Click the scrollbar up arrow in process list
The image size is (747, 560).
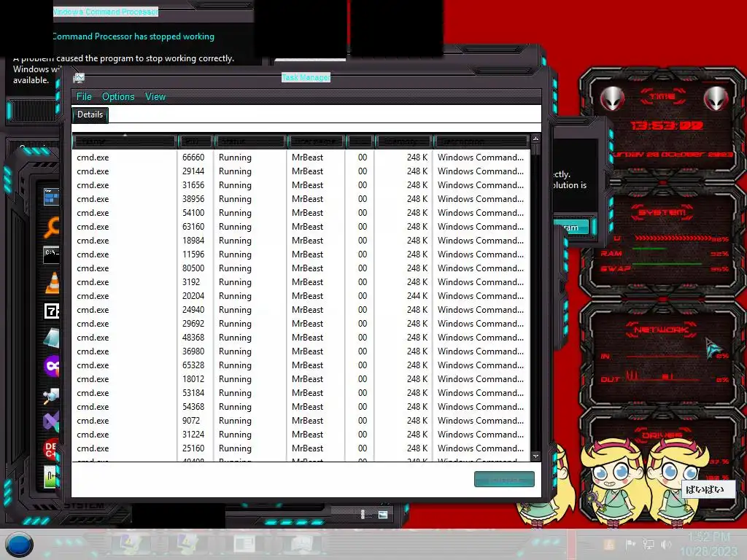pos(535,139)
